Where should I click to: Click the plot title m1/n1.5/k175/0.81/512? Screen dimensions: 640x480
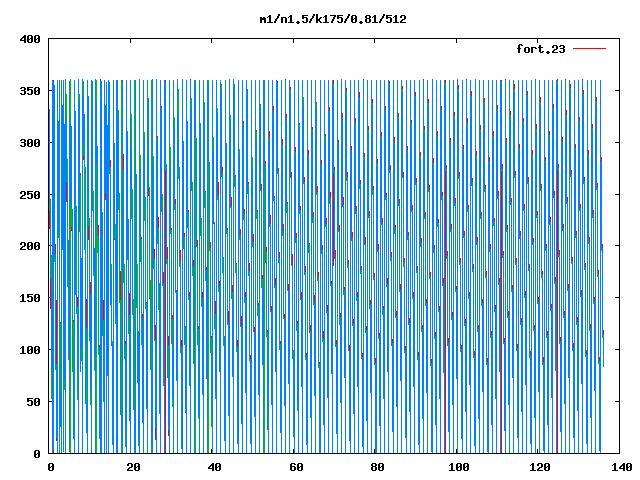coord(333,19)
